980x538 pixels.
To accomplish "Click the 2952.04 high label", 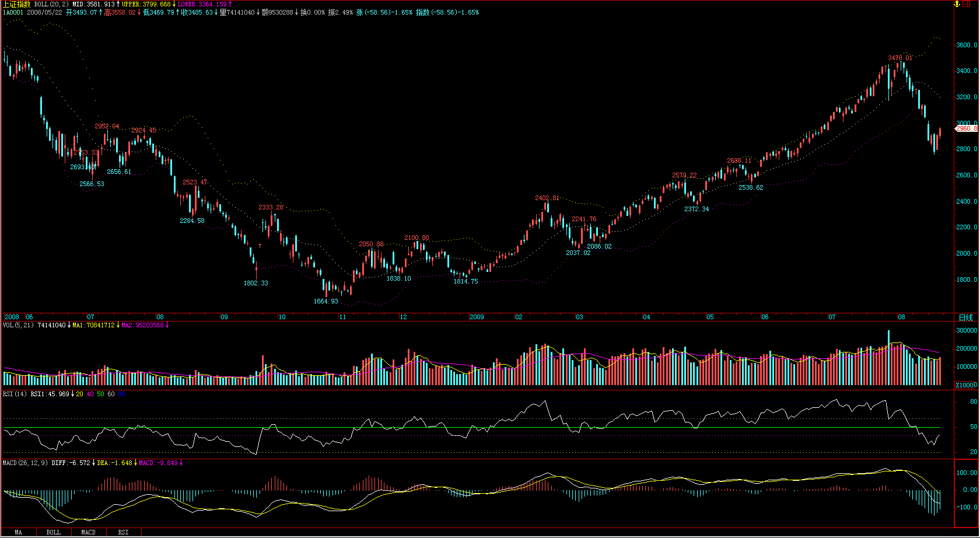I will (107, 127).
